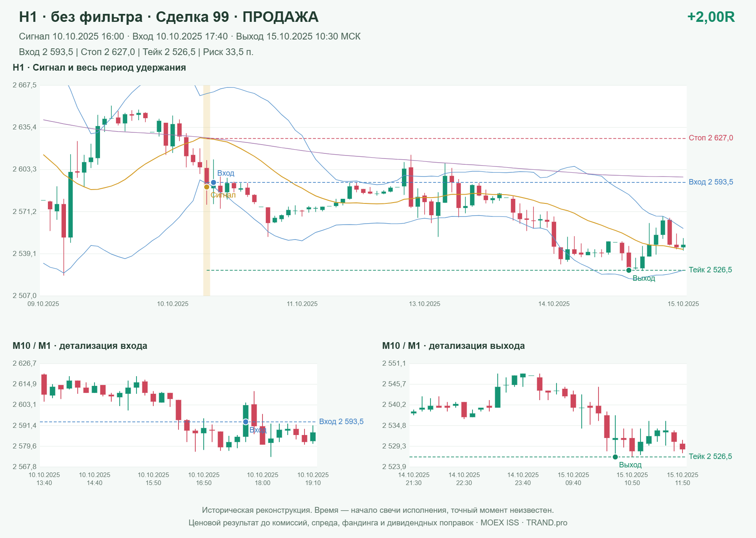Click the 09.10.2025 date on H1 axis
This screenshot has width=756, height=538.
pyautogui.click(x=43, y=304)
